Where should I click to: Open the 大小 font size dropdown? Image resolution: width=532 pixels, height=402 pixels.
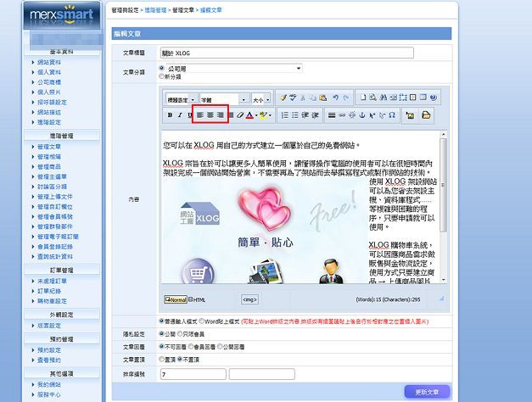[x=261, y=99]
